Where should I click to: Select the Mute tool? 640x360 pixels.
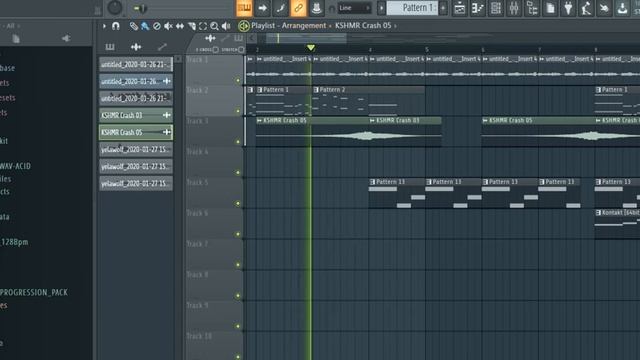click(x=168, y=26)
